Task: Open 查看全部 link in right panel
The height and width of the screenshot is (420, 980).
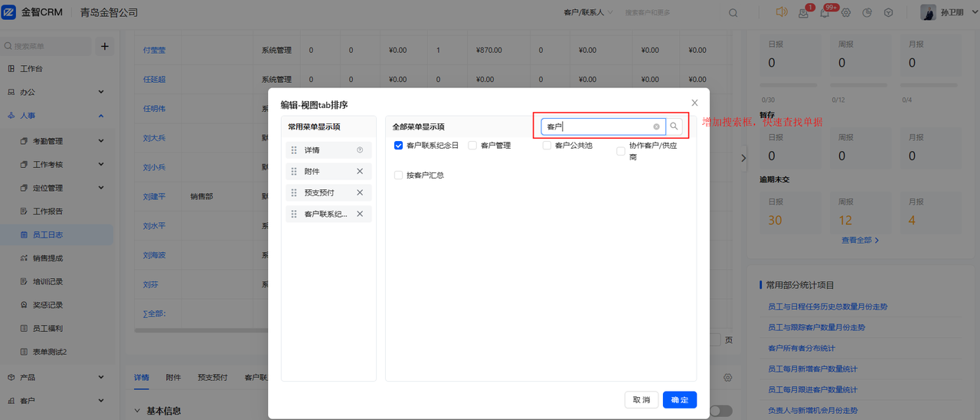Action: click(x=860, y=240)
